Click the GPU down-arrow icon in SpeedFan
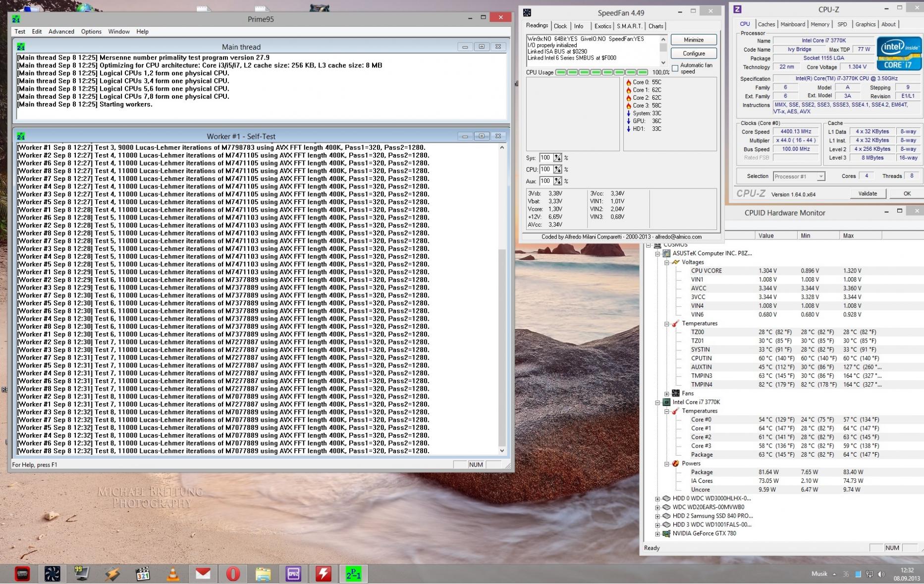The height and width of the screenshot is (584, 924). [628, 121]
